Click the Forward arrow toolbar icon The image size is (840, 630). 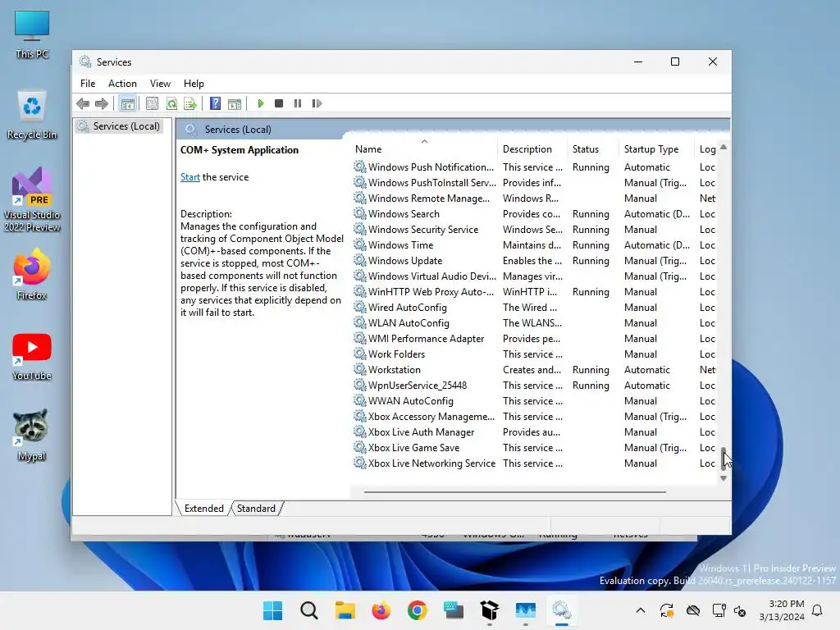[101, 103]
